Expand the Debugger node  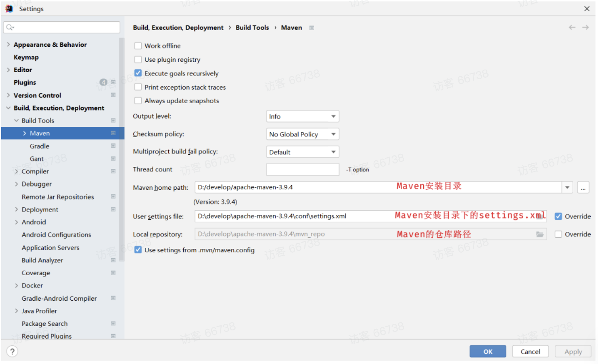[16, 184]
